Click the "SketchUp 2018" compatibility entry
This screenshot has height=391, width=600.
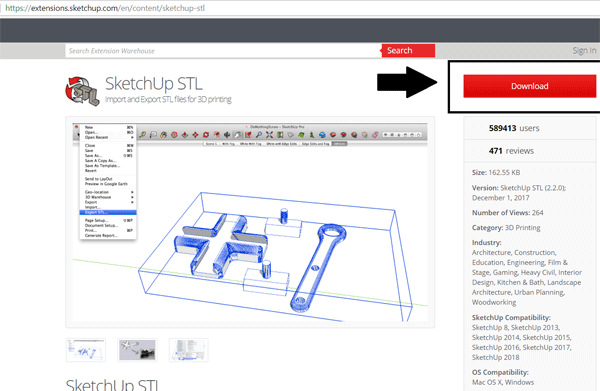pyautogui.click(x=496, y=357)
